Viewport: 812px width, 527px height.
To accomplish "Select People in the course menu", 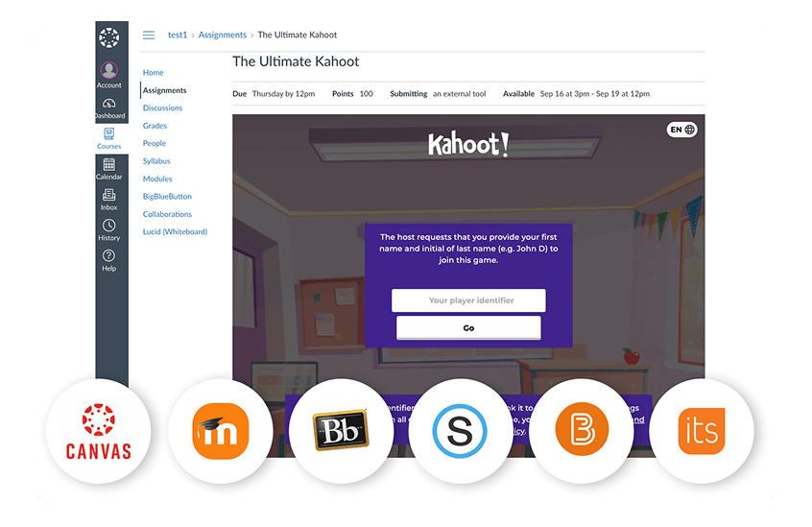I will coord(155,143).
